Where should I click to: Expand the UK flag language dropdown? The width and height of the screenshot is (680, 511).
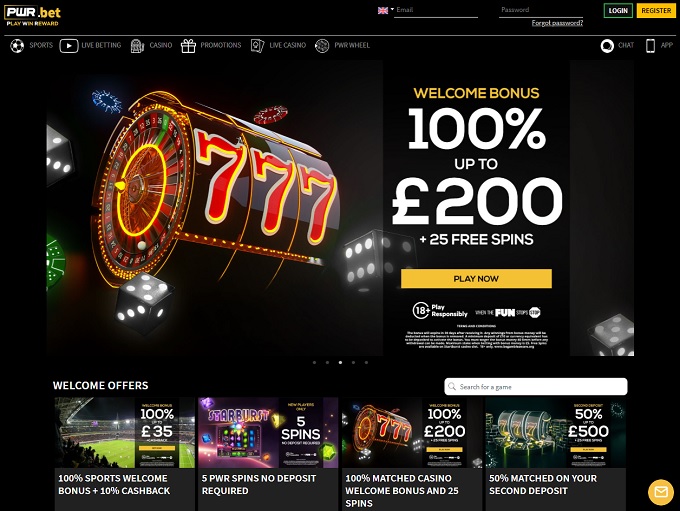(x=386, y=10)
